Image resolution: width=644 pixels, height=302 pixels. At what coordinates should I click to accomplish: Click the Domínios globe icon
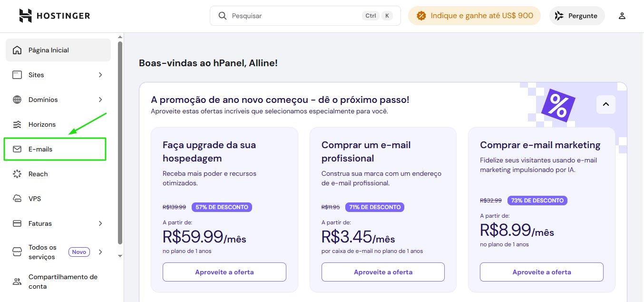pyautogui.click(x=17, y=100)
